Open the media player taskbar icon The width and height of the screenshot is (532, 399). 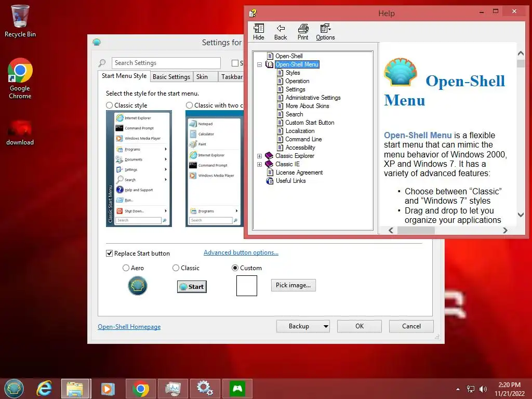click(x=108, y=389)
